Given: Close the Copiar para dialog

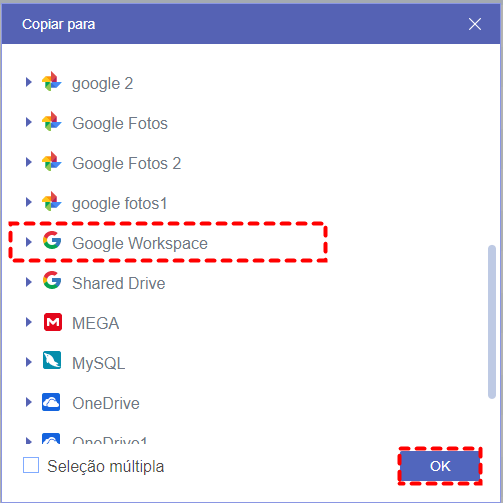Looking at the screenshot, I should click(x=475, y=24).
